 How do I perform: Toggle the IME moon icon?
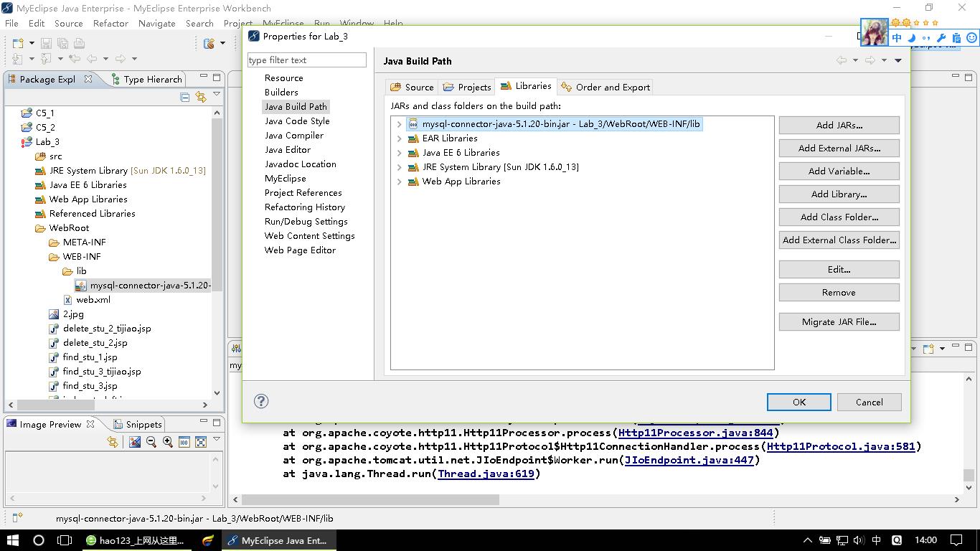pos(912,38)
